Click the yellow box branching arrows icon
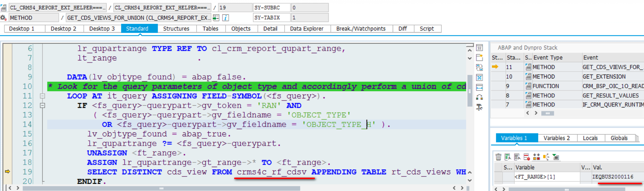644x191 pixels. coord(546,157)
